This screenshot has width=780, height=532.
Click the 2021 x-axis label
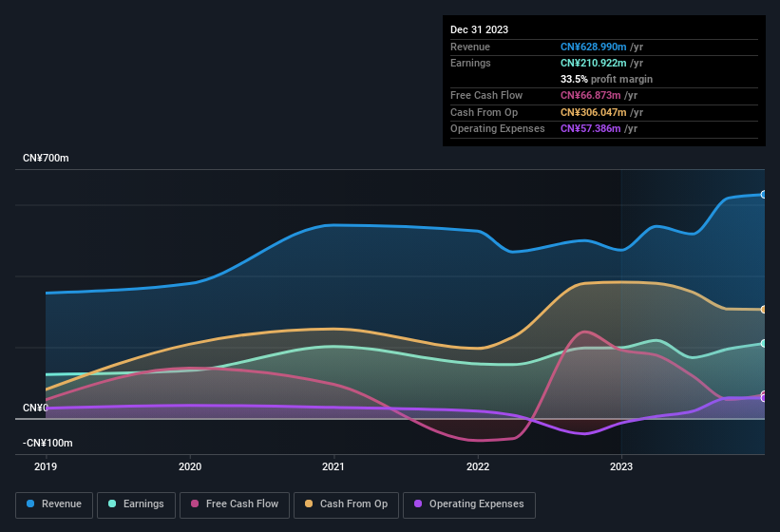[333, 466]
